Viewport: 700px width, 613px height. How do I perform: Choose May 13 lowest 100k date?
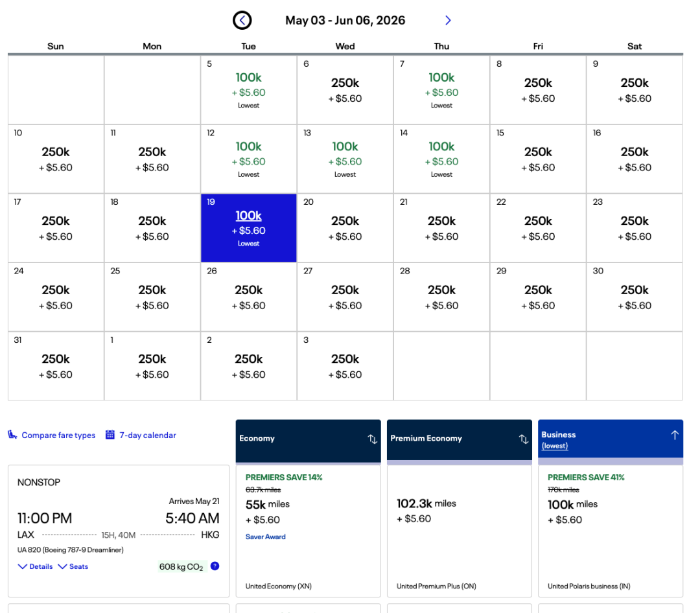coord(345,159)
